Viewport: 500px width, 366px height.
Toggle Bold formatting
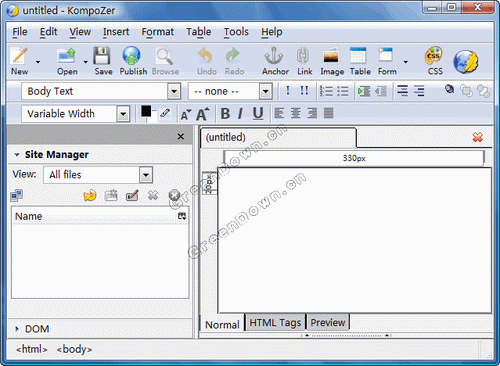[225, 114]
